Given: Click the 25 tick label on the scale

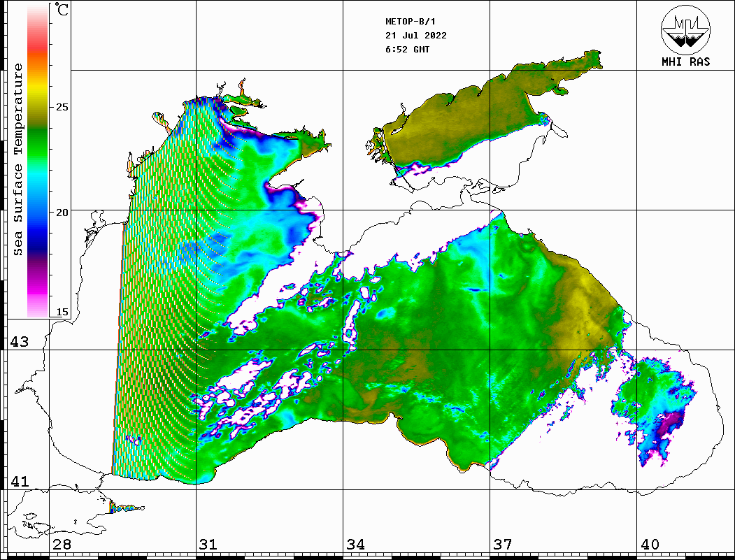Looking at the screenshot, I should [x=62, y=107].
